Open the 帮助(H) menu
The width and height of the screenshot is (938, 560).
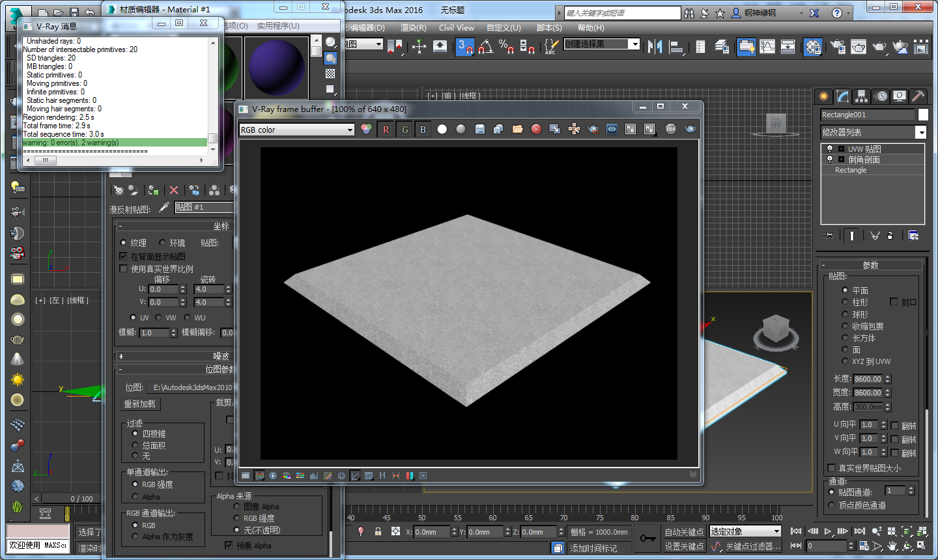tap(591, 27)
